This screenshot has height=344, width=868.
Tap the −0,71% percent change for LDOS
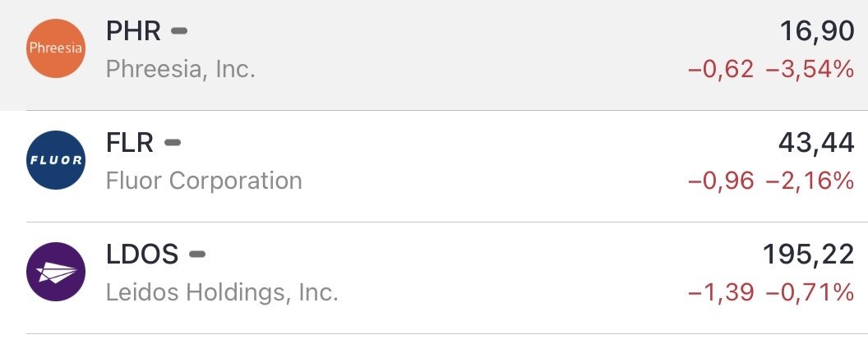click(x=810, y=292)
